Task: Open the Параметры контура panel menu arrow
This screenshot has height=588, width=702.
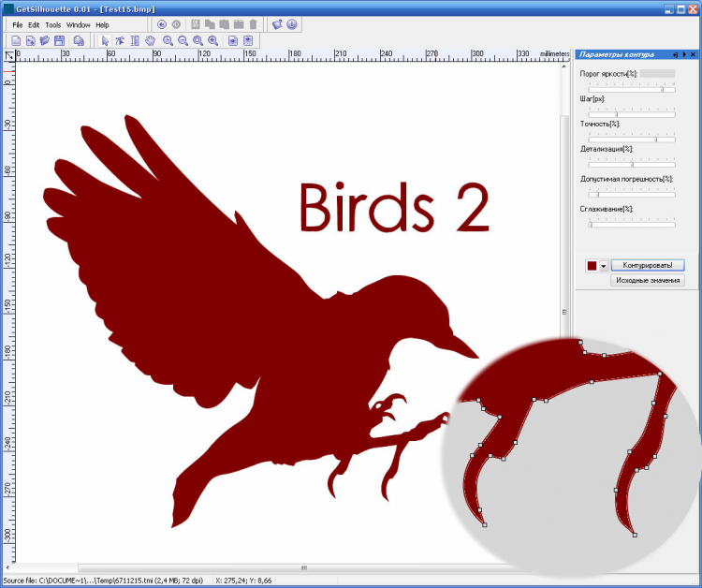Action: 684,54
